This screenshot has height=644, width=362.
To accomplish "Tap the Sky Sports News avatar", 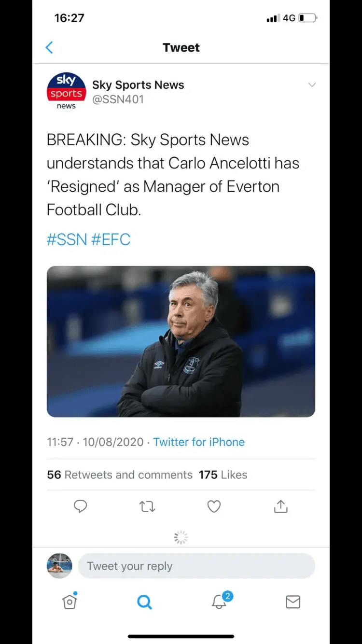I will pos(66,92).
